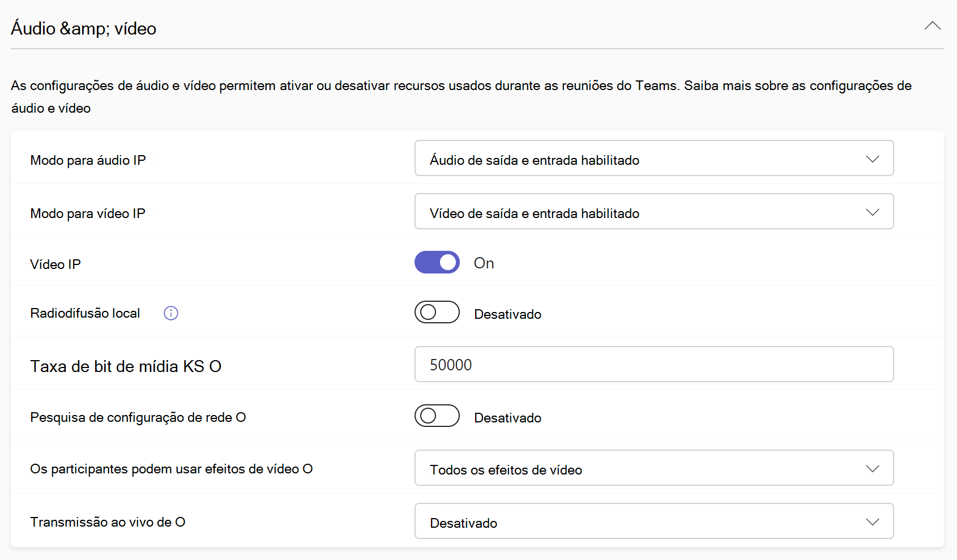
Task: Collapse the Áudio & vídeo section
Action: pyautogui.click(x=932, y=26)
